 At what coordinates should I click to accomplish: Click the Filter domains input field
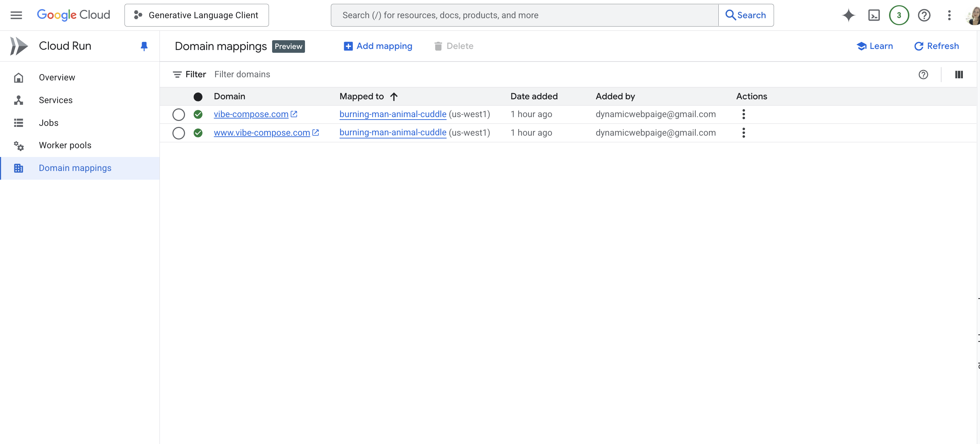(x=342, y=74)
